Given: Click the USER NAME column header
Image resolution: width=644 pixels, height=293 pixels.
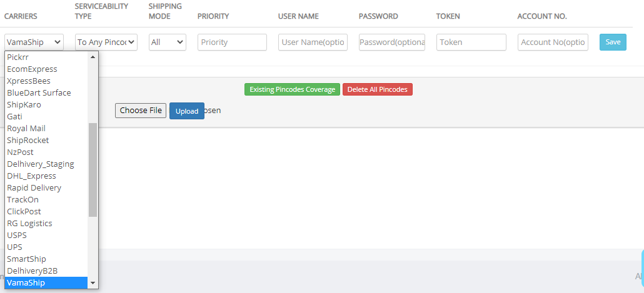Looking at the screenshot, I should tap(298, 16).
